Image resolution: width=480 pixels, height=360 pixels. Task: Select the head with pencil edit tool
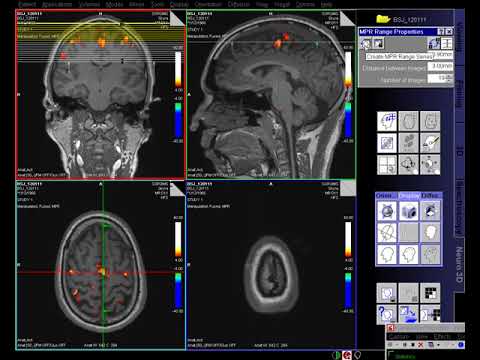pos(430,143)
